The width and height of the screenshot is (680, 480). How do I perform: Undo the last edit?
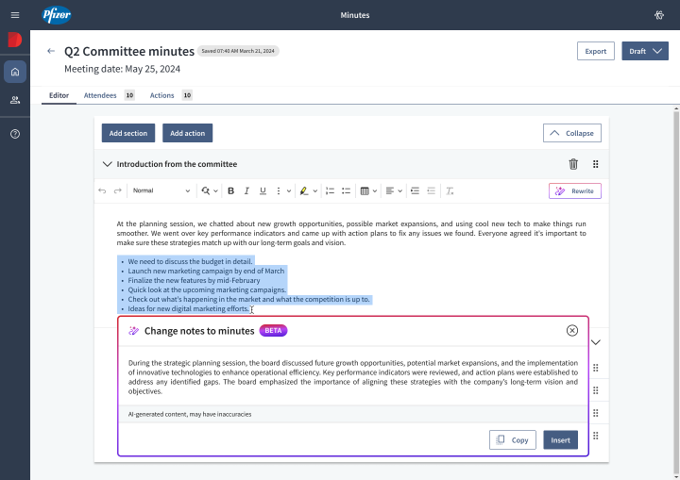(x=102, y=191)
